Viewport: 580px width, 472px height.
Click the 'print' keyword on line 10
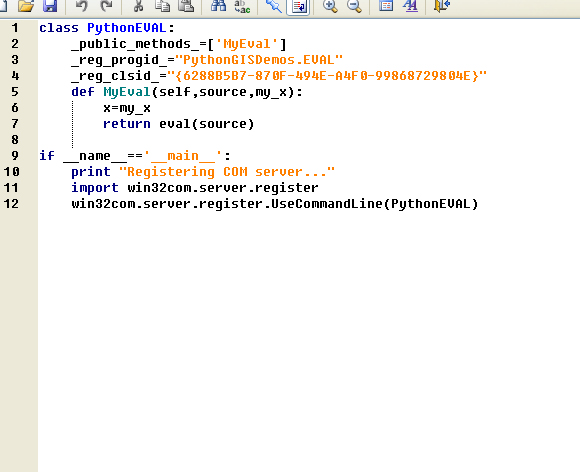(x=91, y=172)
